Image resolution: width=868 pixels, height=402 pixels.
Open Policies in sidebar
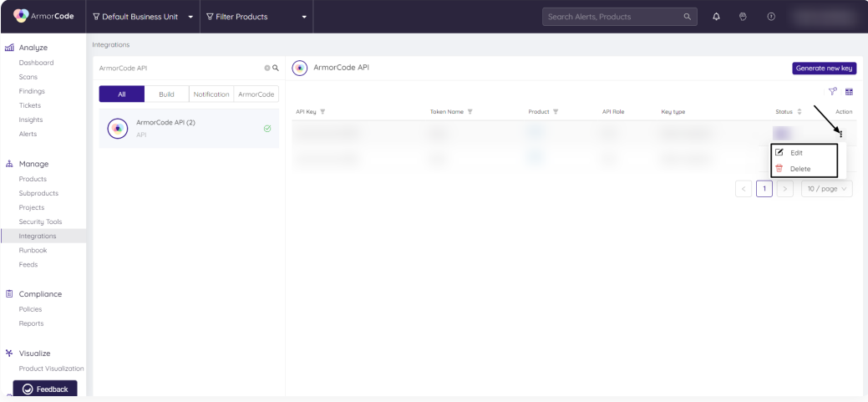pyautogui.click(x=30, y=309)
